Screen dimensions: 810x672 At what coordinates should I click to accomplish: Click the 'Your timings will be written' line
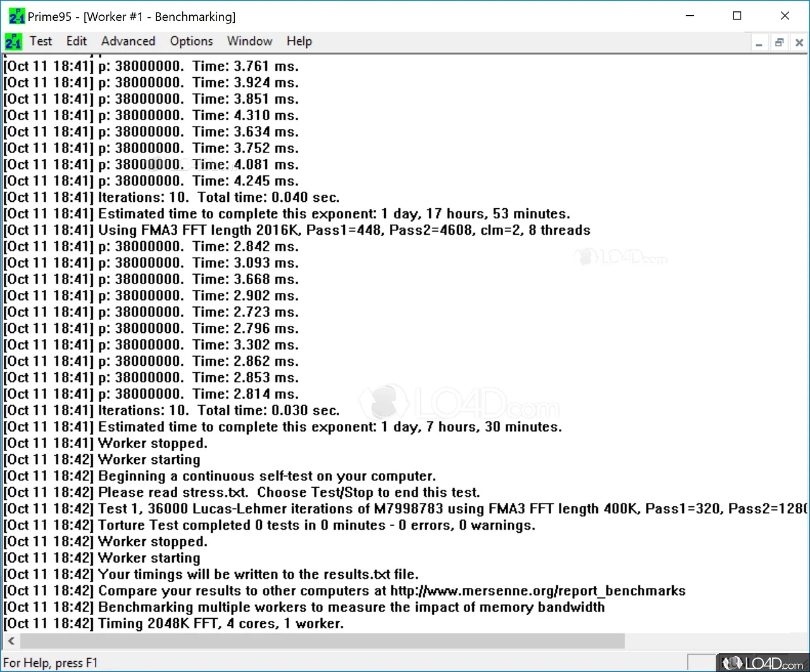coord(211,575)
